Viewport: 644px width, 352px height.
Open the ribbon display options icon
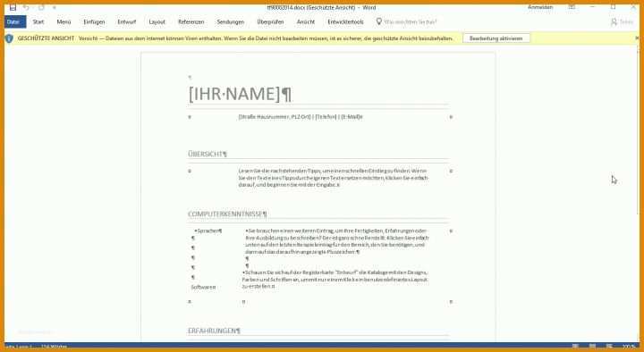pyautogui.click(x=572, y=7)
